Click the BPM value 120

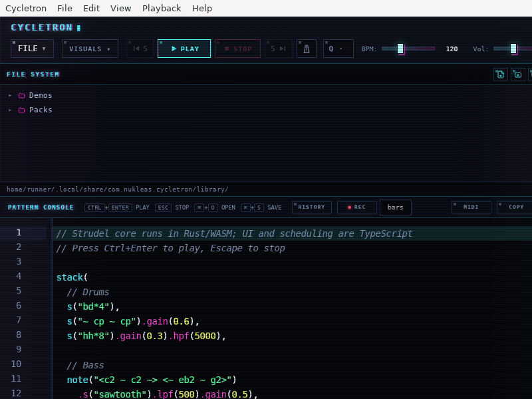[x=452, y=49]
